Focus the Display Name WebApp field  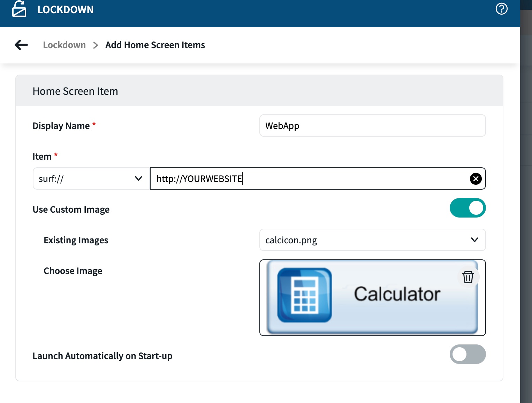pyautogui.click(x=372, y=126)
